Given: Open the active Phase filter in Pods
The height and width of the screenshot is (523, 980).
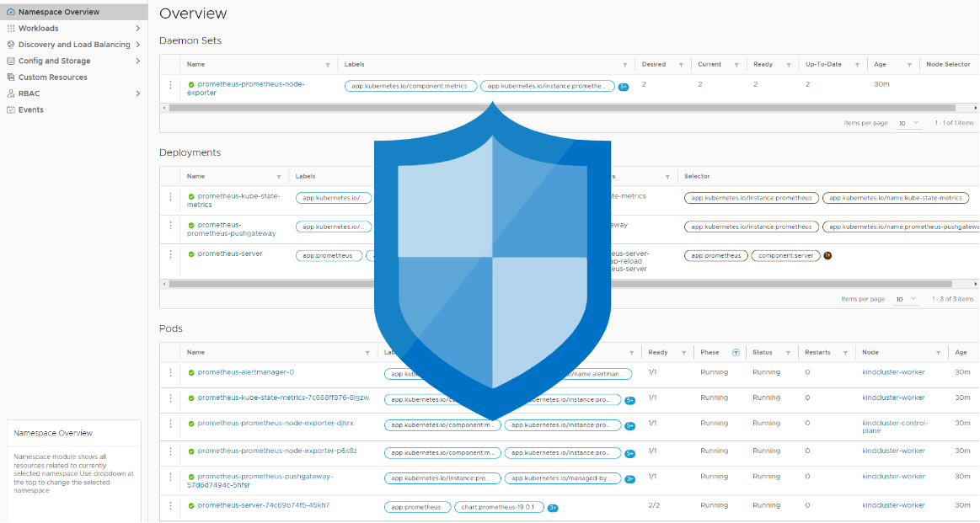Looking at the screenshot, I should click(x=736, y=353).
